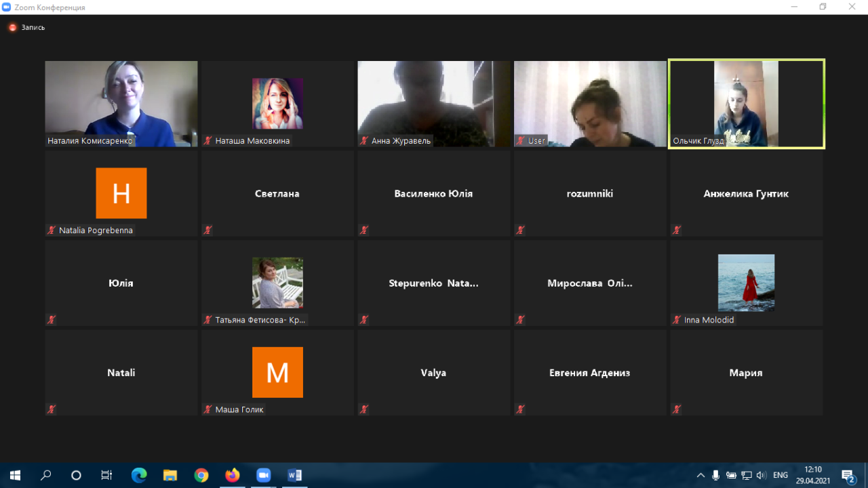Open the ENG language switcher
Image resolution: width=868 pixels, height=488 pixels.
click(781, 475)
